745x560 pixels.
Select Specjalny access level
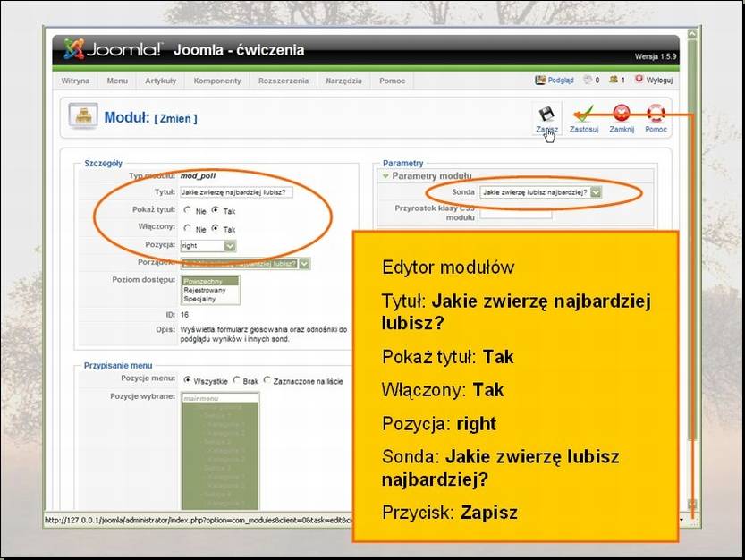coord(210,299)
